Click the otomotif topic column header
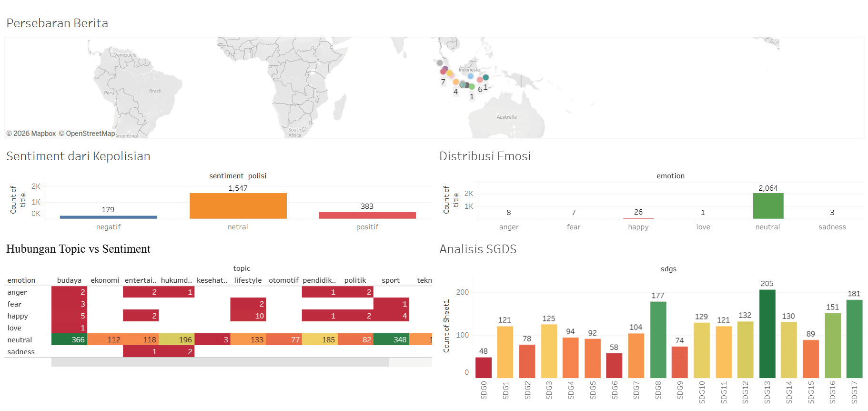This screenshot has height=411, width=868. point(283,280)
